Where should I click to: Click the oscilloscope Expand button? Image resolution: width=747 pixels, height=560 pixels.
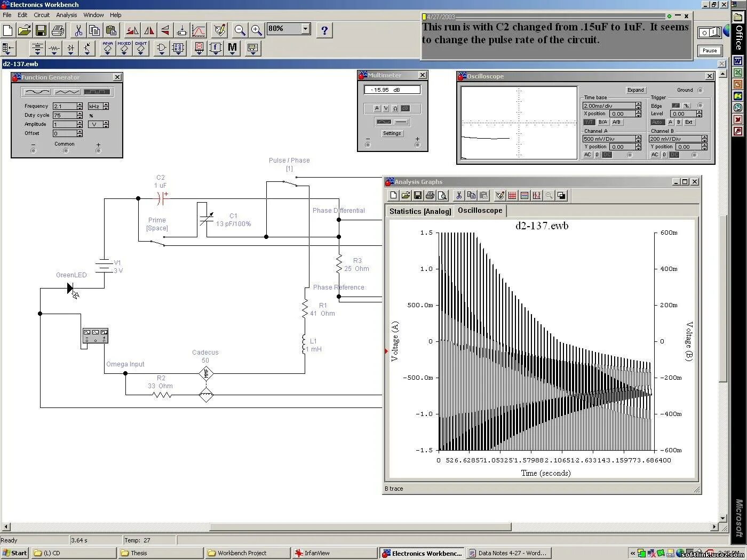[635, 90]
